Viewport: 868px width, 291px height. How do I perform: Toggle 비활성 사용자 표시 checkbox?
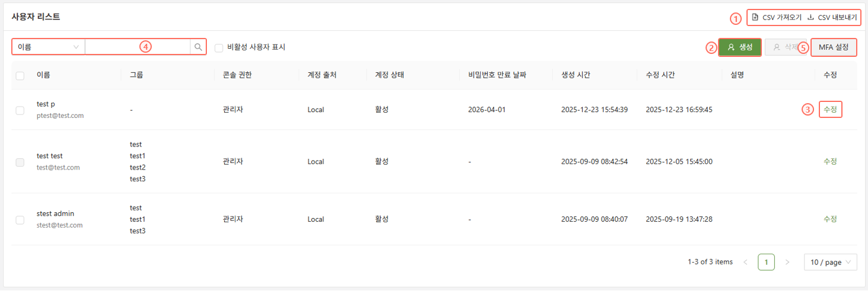(x=219, y=47)
